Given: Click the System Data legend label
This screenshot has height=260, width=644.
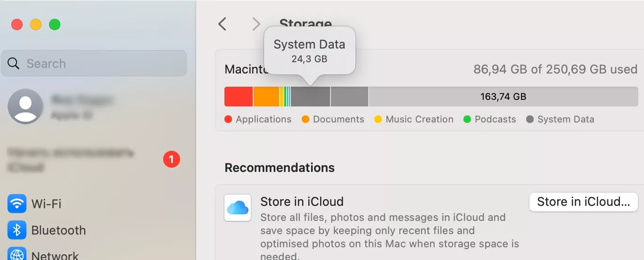Looking at the screenshot, I should point(565,120).
